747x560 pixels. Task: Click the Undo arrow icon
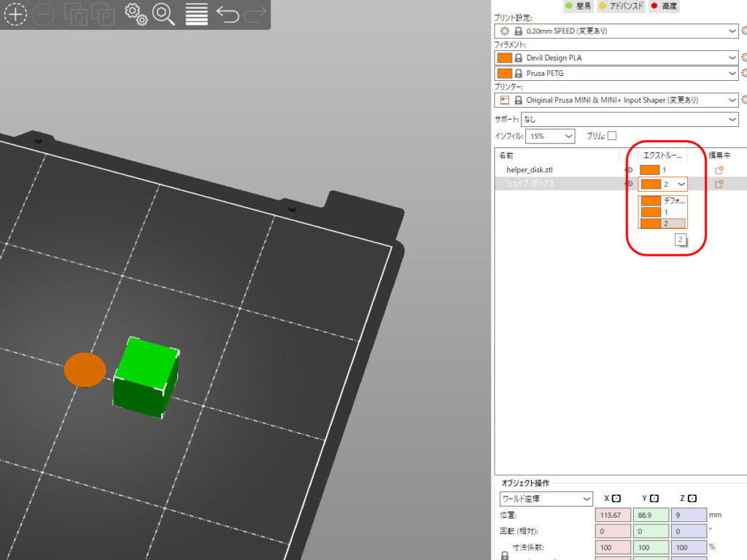coord(228,15)
